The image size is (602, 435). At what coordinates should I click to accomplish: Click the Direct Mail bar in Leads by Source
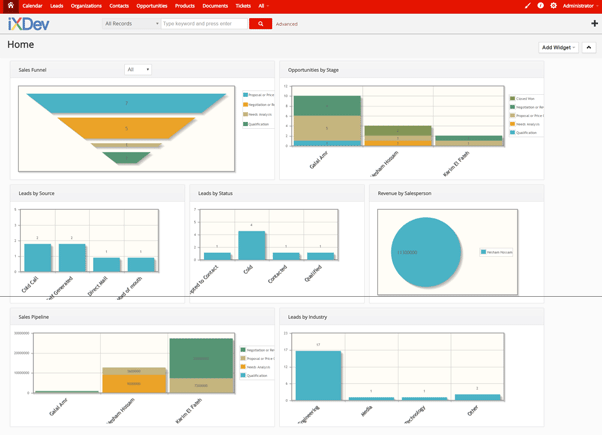[x=107, y=265]
